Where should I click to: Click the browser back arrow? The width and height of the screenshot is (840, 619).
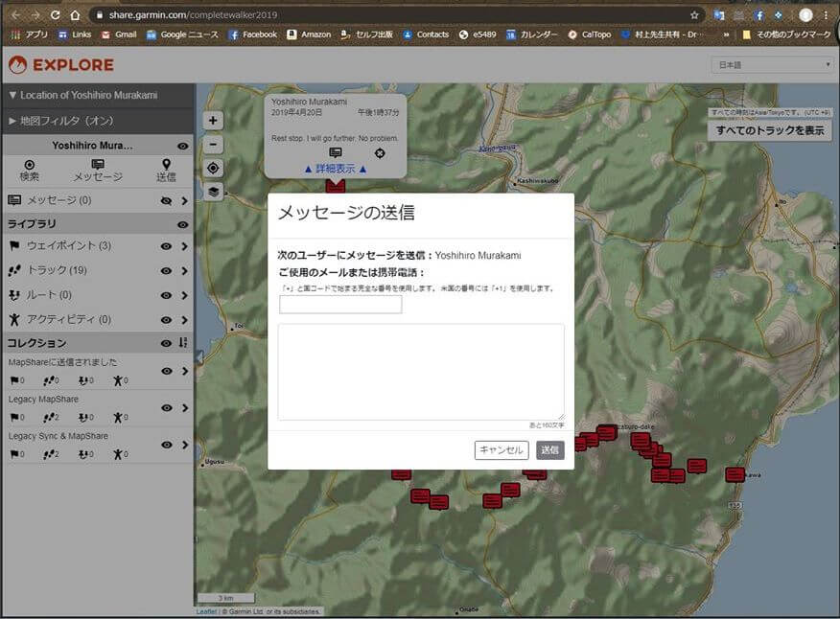click(15, 15)
